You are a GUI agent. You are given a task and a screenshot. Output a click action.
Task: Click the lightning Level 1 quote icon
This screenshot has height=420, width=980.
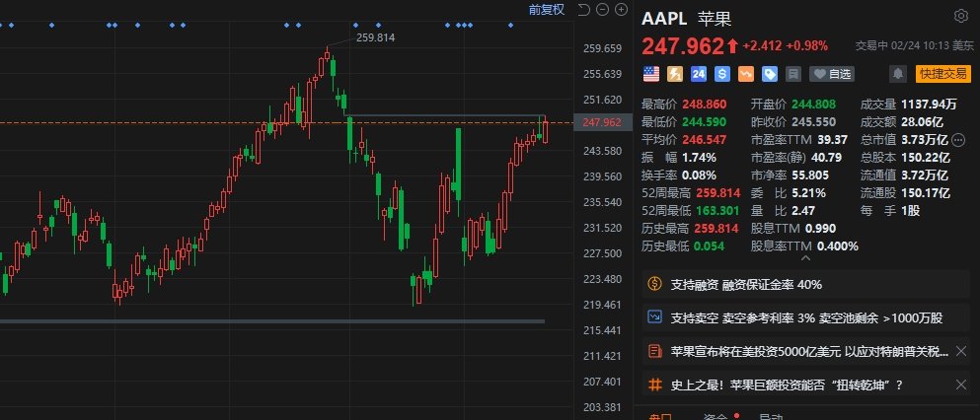675,74
